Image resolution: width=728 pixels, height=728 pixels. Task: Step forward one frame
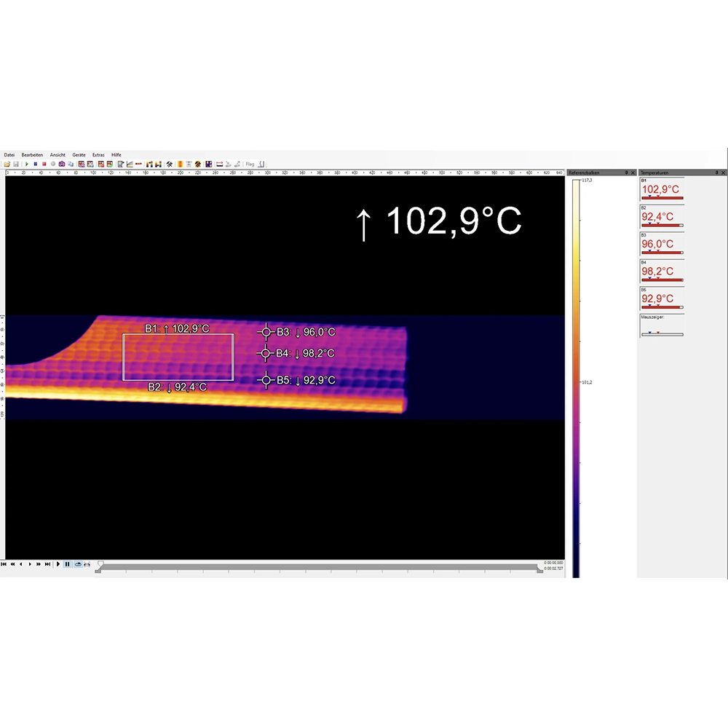pyautogui.click(x=30, y=564)
